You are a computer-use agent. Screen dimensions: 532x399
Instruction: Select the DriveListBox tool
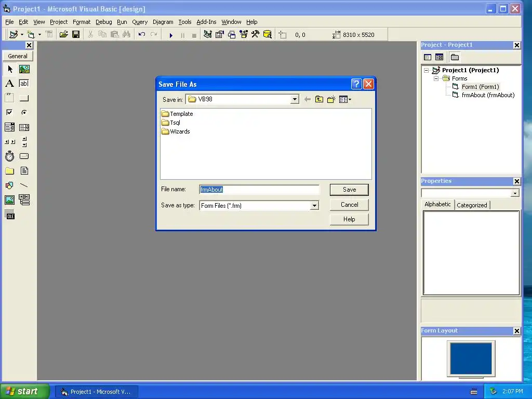point(24,156)
